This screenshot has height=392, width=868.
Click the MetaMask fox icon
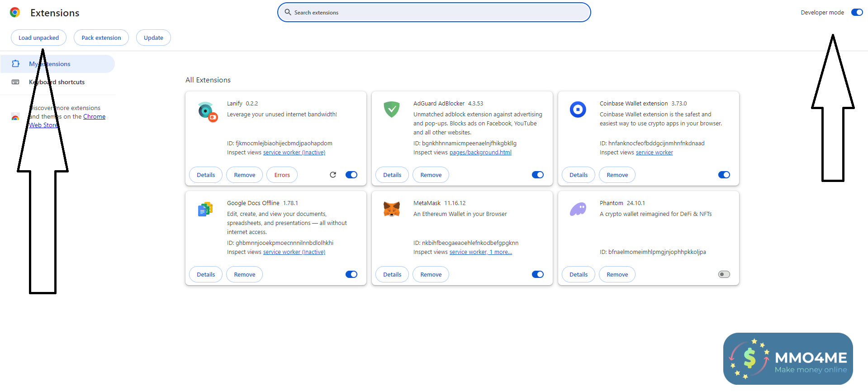pos(391,209)
